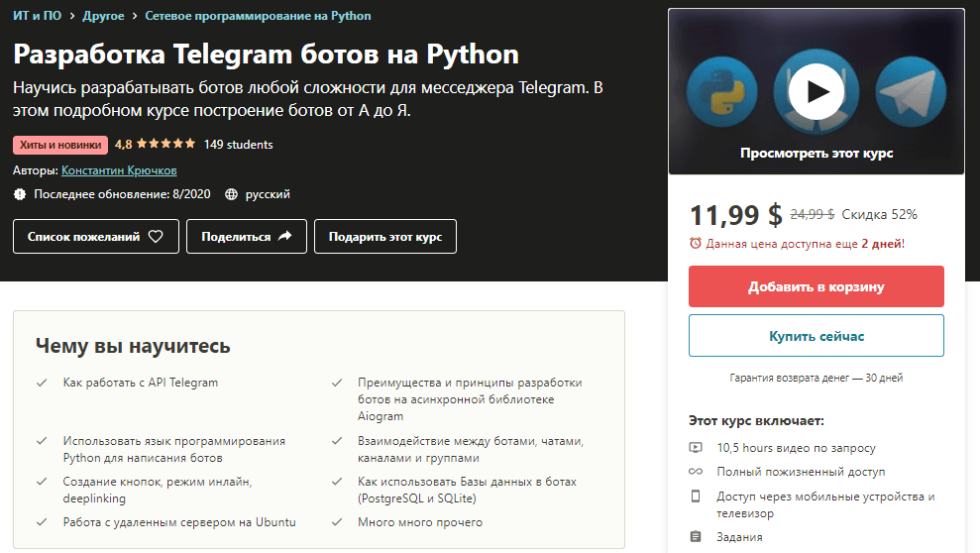Click checkmark beside 'Преимущества и принципы разработки'

[x=337, y=383]
